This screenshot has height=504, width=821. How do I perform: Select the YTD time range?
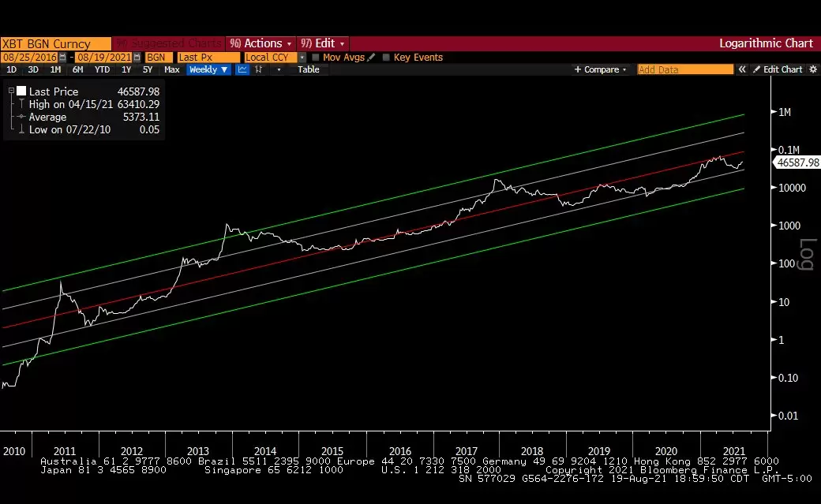(102, 69)
